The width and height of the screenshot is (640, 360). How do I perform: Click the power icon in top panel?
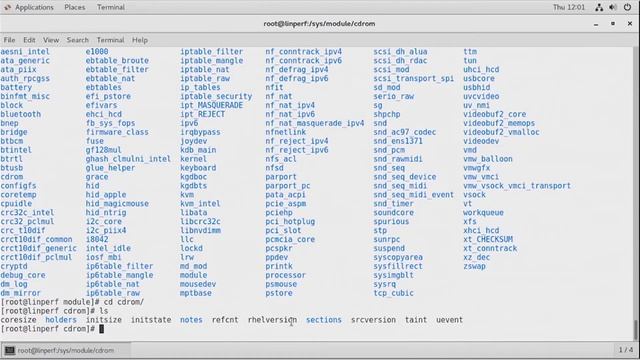coord(627,7)
